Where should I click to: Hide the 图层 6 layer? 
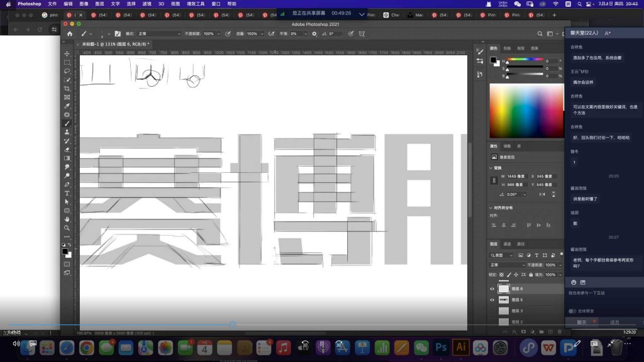[492, 288]
